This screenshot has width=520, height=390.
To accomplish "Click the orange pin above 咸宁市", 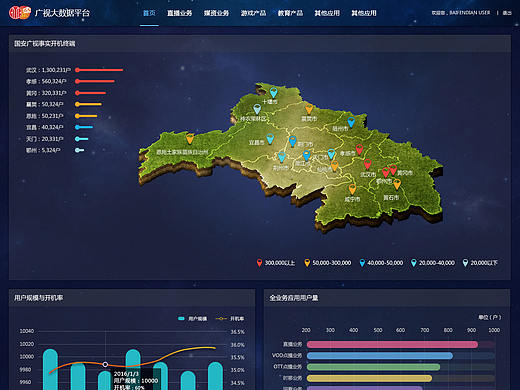I will 352,189.
